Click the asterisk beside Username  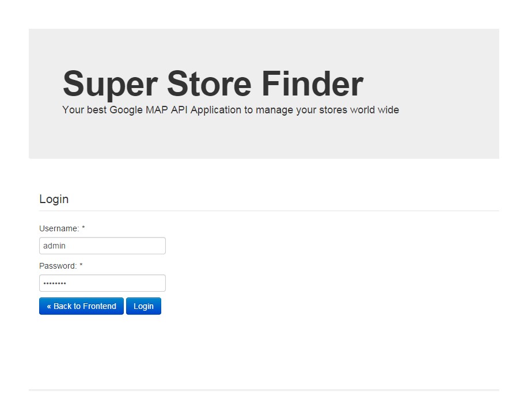[83, 228]
